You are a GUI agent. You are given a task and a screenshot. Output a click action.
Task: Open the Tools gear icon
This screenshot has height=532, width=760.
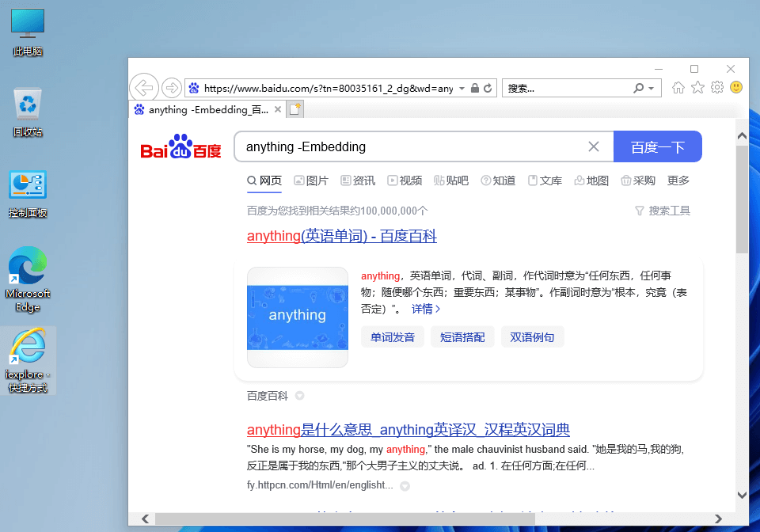coord(717,87)
